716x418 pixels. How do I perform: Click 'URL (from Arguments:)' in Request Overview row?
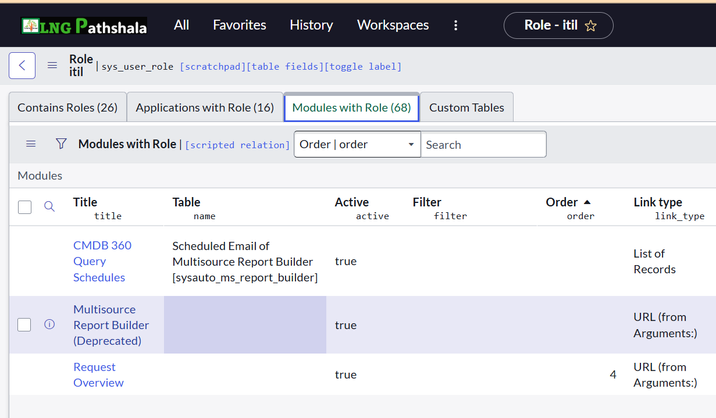click(x=665, y=375)
